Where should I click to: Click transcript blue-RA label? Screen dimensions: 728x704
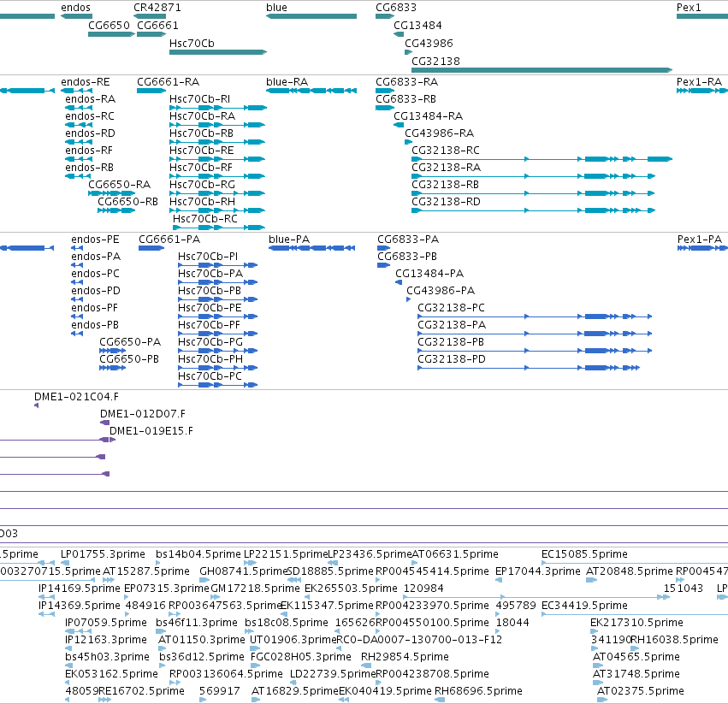287,82
